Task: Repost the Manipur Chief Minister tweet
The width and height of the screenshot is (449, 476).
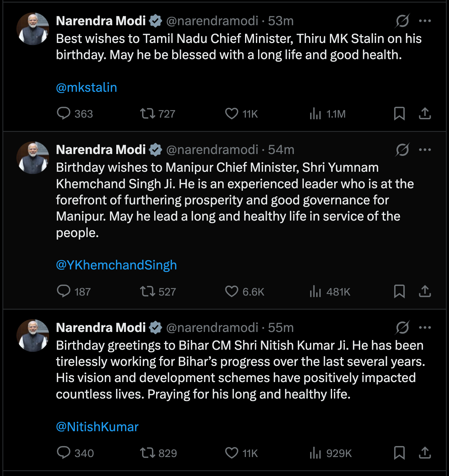Action: point(147,292)
